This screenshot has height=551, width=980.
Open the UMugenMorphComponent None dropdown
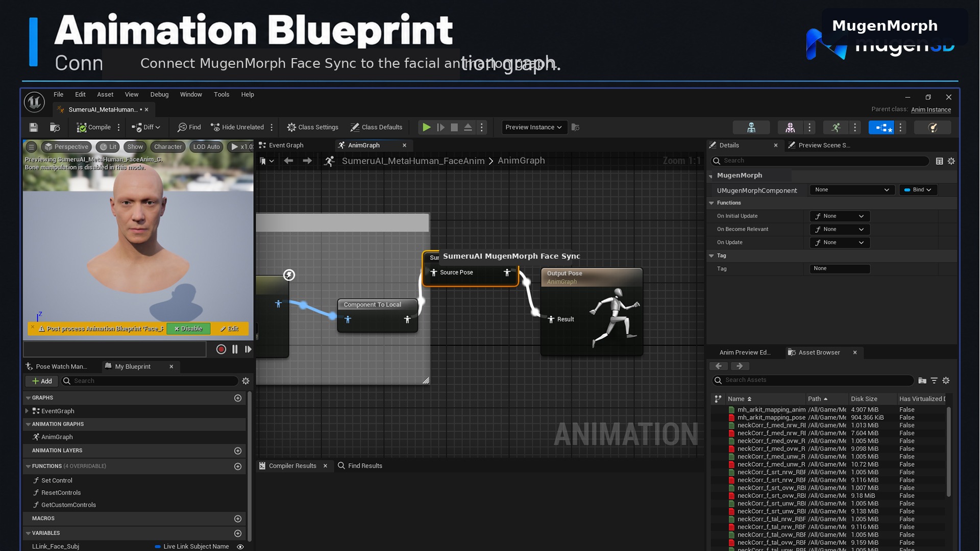pos(851,190)
